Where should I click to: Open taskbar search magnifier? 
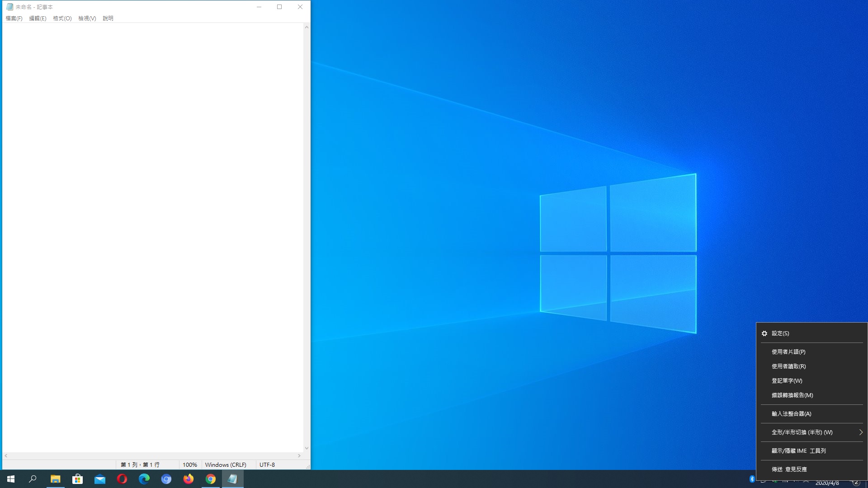tap(33, 479)
